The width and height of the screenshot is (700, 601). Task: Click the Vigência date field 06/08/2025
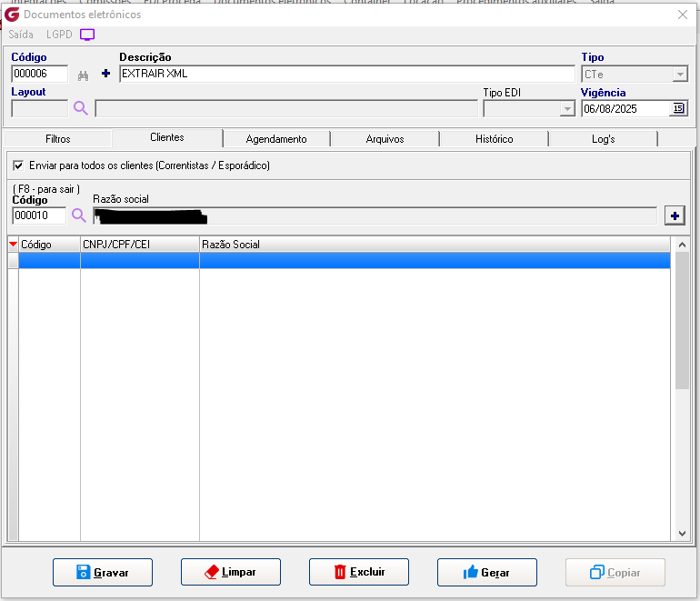coord(625,108)
